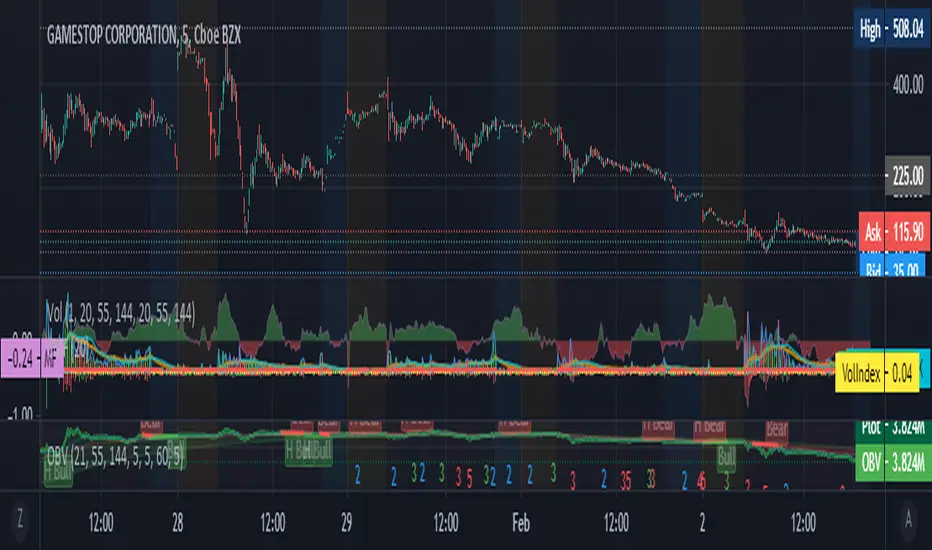The image size is (932, 550).
Task: Click the Z timezone button
Action: pyautogui.click(x=20, y=520)
